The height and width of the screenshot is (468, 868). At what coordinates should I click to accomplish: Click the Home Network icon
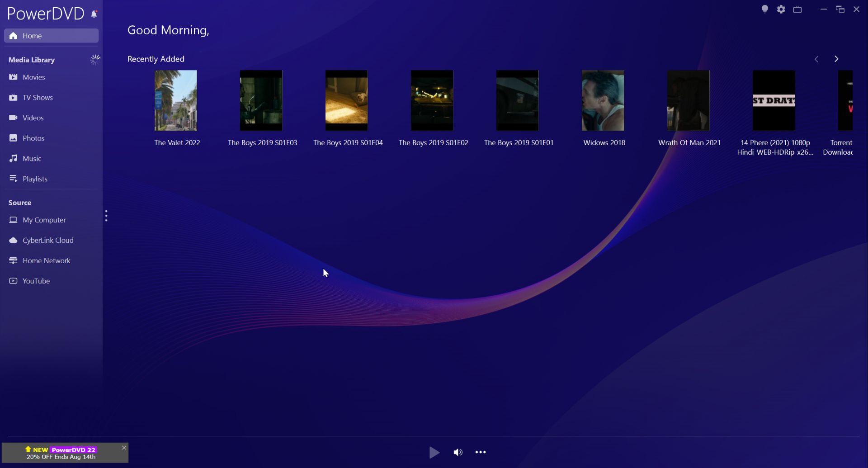coord(13,261)
